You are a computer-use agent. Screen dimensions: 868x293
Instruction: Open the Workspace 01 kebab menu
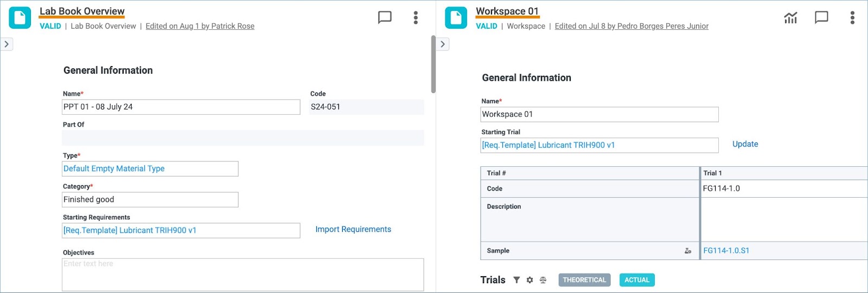tap(852, 18)
